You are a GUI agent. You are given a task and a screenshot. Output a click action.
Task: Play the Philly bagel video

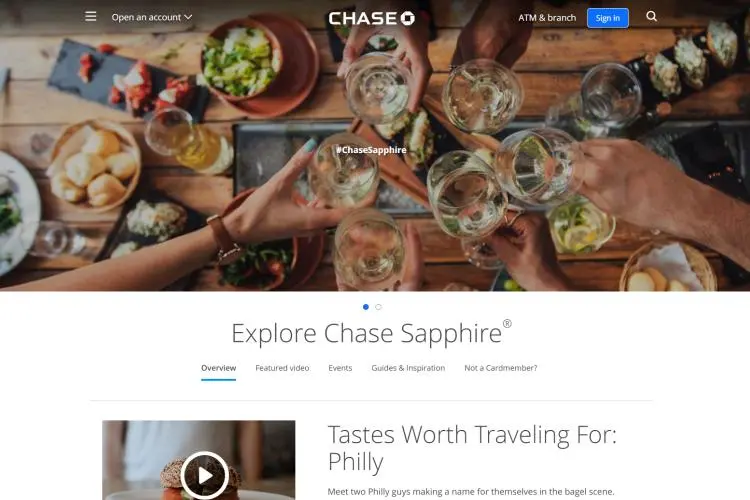point(205,475)
